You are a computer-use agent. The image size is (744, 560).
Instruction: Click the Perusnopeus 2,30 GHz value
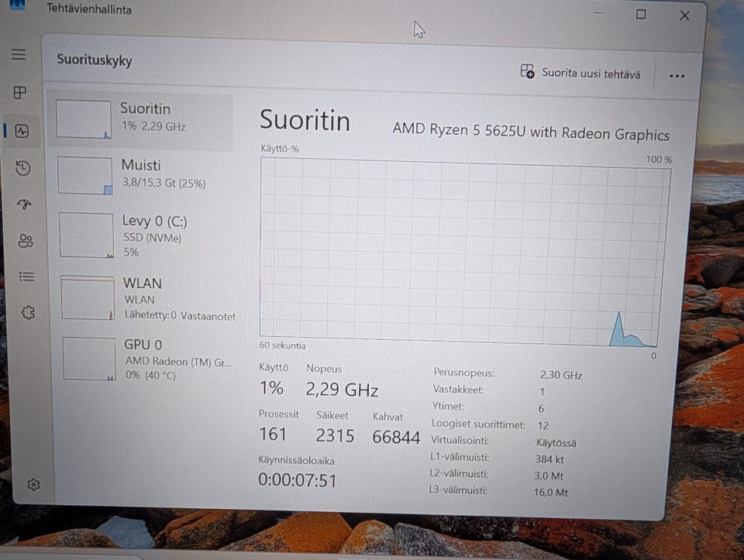tap(561, 375)
